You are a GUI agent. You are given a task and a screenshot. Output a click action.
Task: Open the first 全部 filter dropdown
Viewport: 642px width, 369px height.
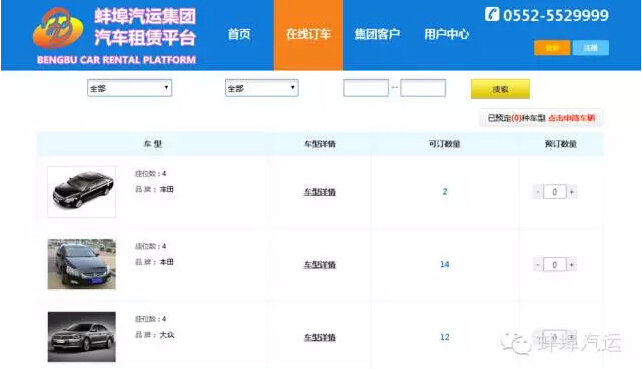129,88
